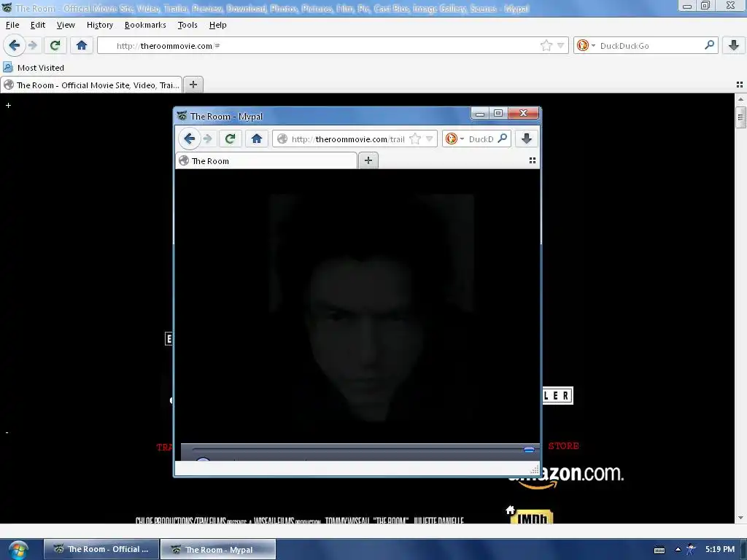Select The Room - Official Movie Site tab
This screenshot has width=747, height=560.
pyautogui.click(x=91, y=85)
